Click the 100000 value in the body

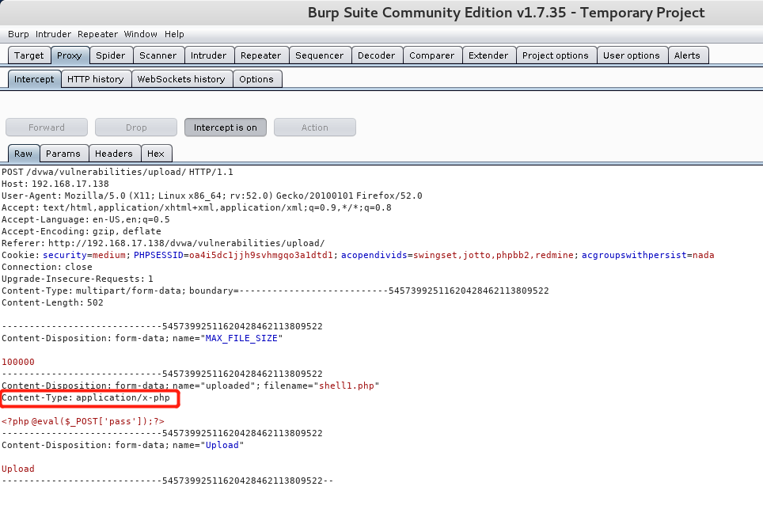18,362
